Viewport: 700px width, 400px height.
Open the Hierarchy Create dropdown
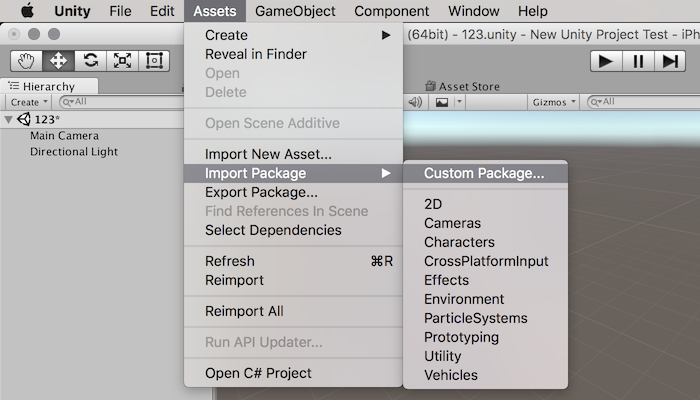pyautogui.click(x=29, y=102)
